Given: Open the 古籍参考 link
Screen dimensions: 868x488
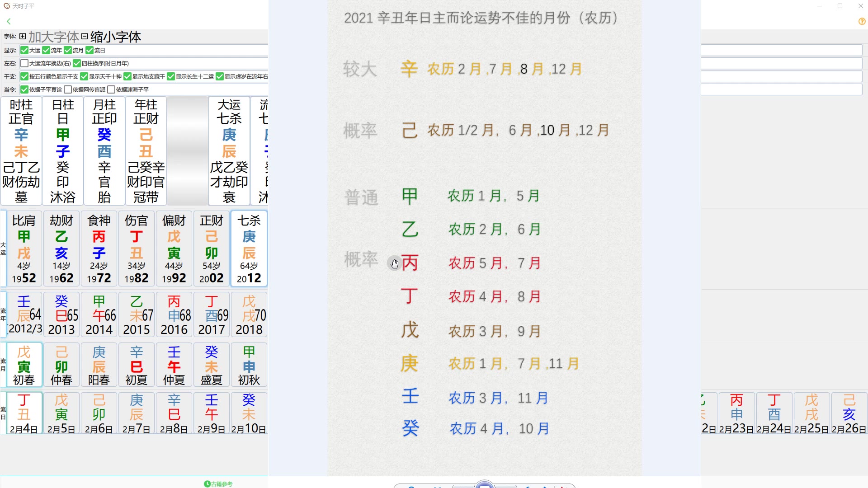Looking at the screenshot, I should 222,484.
